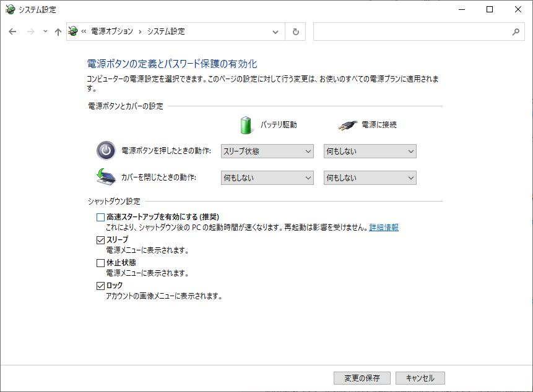Click 変更の保存 button
Screen dimensions: 533x392
[x=362, y=378]
